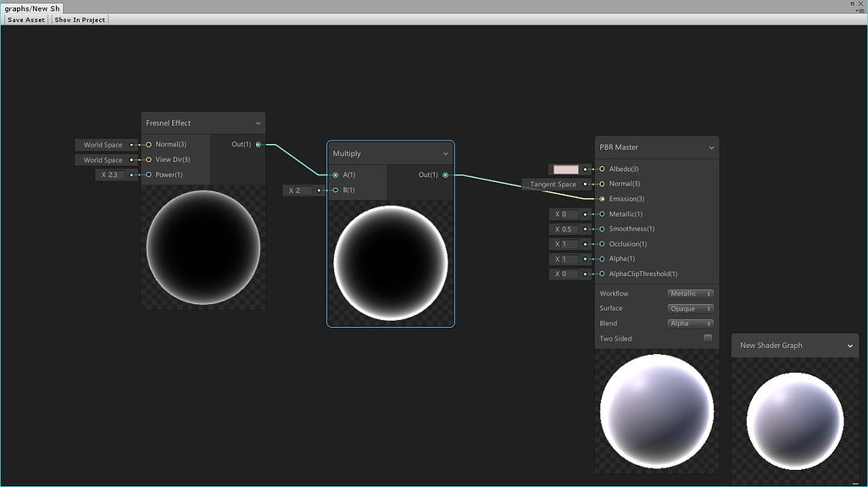Enable the Two Sided checkbox

[708, 339]
